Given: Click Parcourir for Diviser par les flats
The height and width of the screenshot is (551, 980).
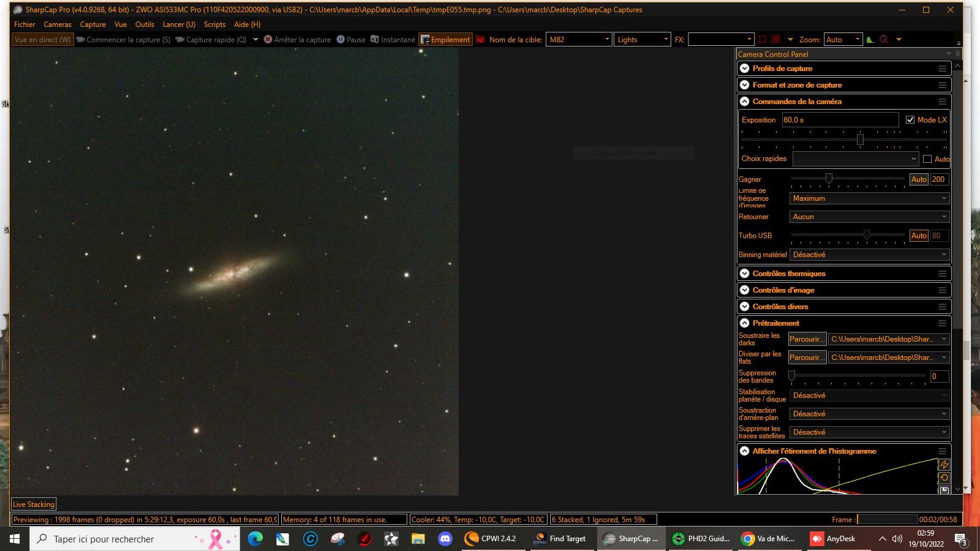Looking at the screenshot, I should pyautogui.click(x=807, y=358).
